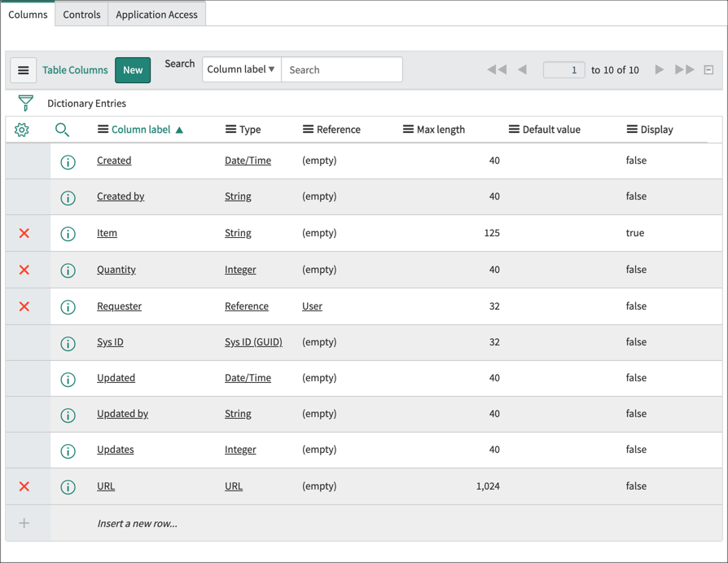728x563 pixels.
Task: Collapse the list with the minimize icon
Action: pos(708,69)
